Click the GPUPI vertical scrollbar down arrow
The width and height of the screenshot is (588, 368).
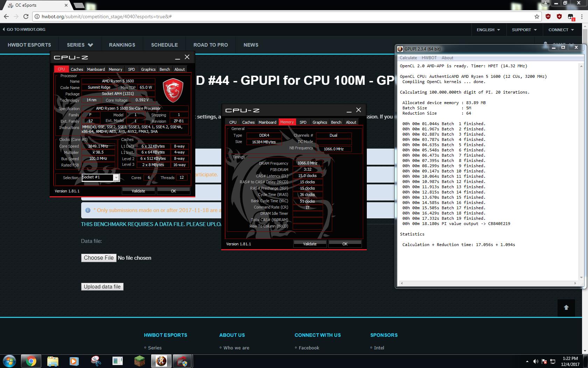581,278
